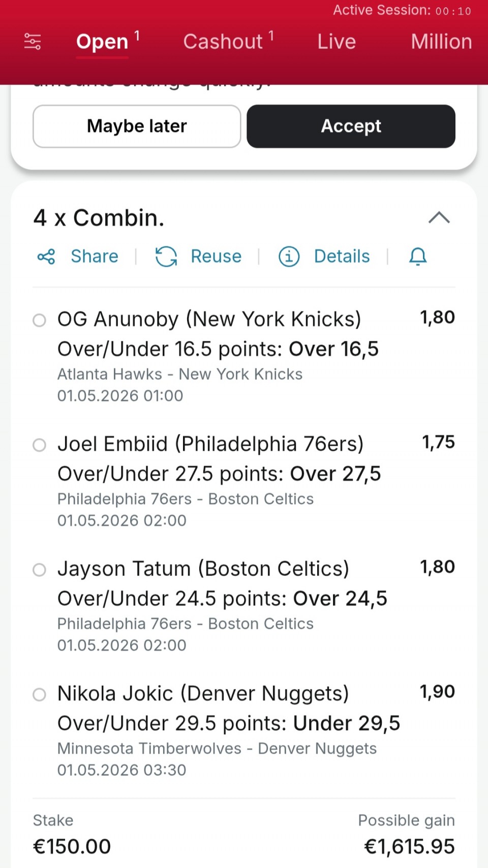Tap the Reuse refresh arrows icon
The width and height of the screenshot is (488, 868).
coord(166,256)
